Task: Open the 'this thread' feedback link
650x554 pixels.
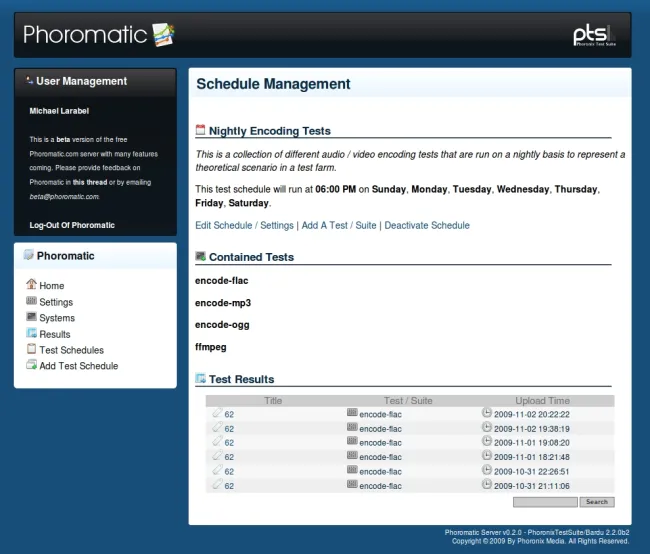Action: pos(90,182)
